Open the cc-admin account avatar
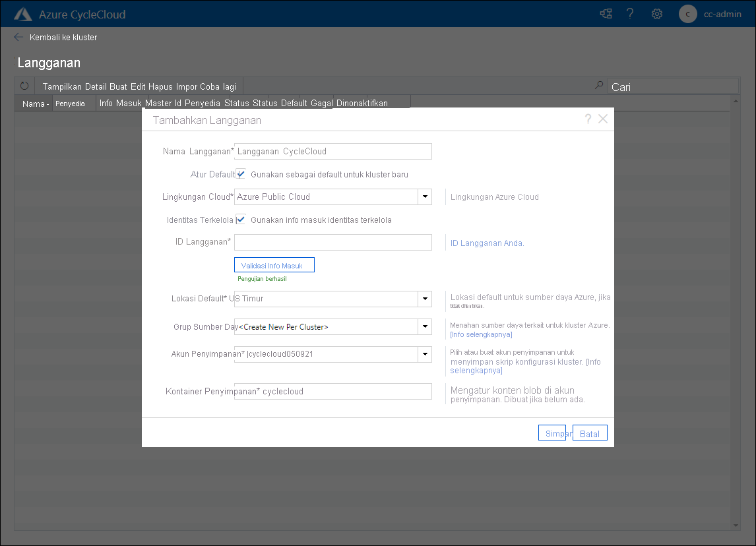 [687, 13]
